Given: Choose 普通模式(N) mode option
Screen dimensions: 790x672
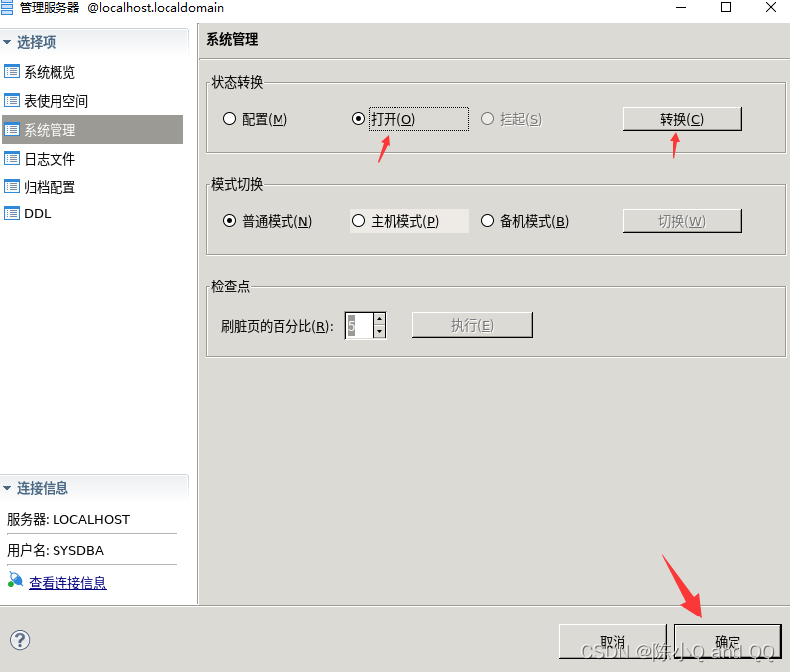Looking at the screenshot, I should click(x=229, y=221).
